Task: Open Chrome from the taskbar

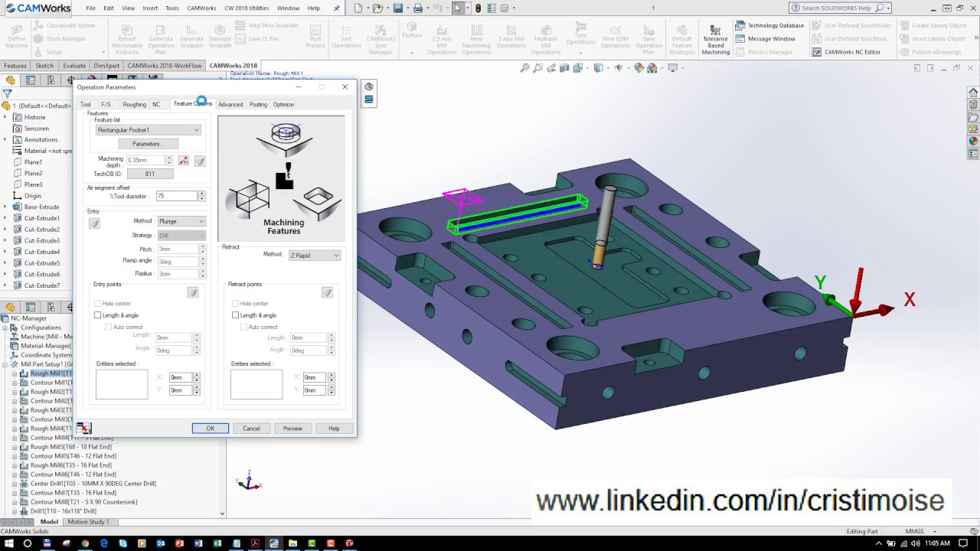Action: click(x=85, y=543)
